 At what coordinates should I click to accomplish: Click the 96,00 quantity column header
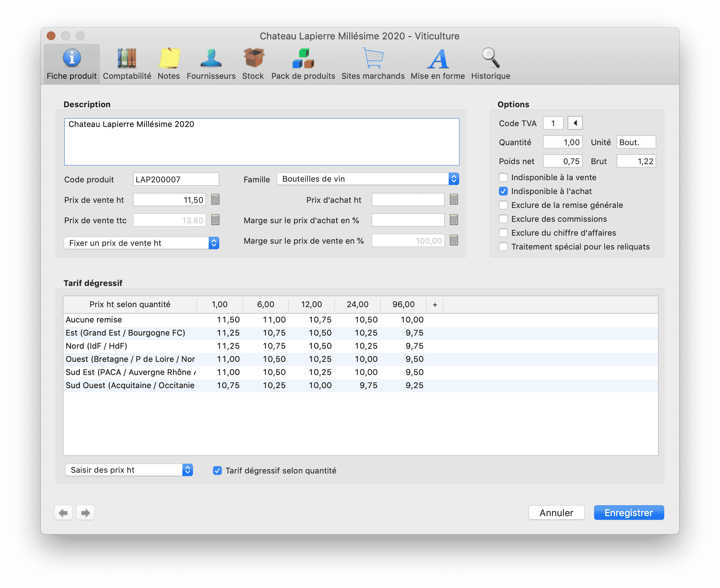click(x=403, y=305)
